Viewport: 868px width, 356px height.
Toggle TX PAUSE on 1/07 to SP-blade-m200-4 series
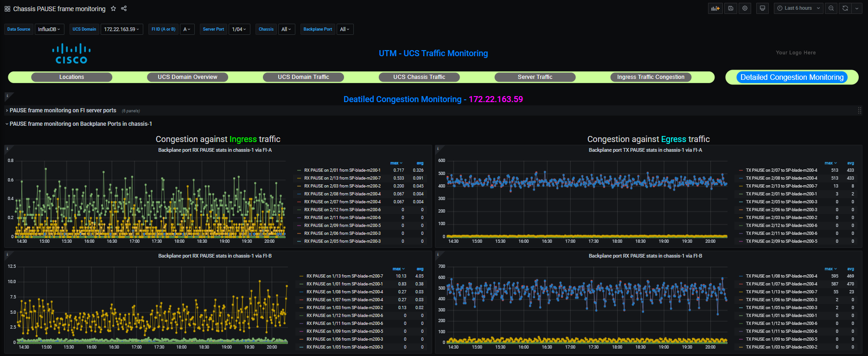[781, 284]
